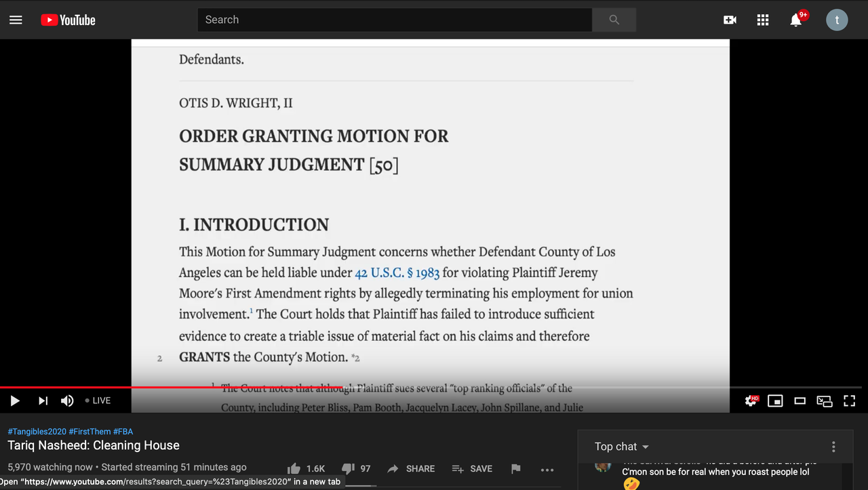
Task: Click the YouTube logo to go home
Action: click(67, 20)
